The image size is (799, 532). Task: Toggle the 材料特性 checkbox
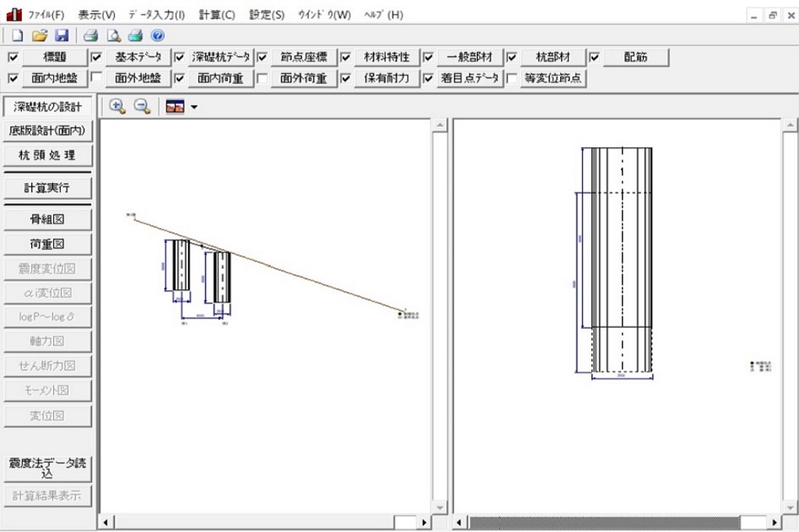coord(346,57)
